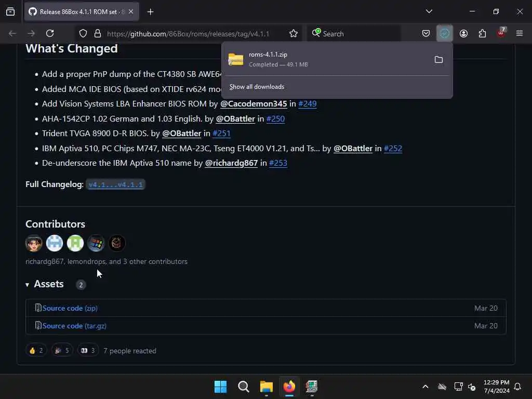The image size is (532, 399).
Task: Click the GitHub URL address bar
Action: click(188, 34)
